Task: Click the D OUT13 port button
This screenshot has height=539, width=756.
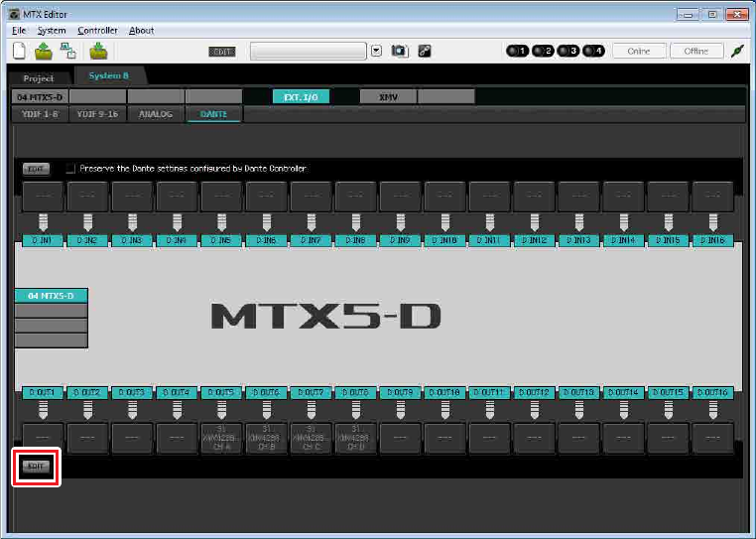Action: click(x=579, y=393)
